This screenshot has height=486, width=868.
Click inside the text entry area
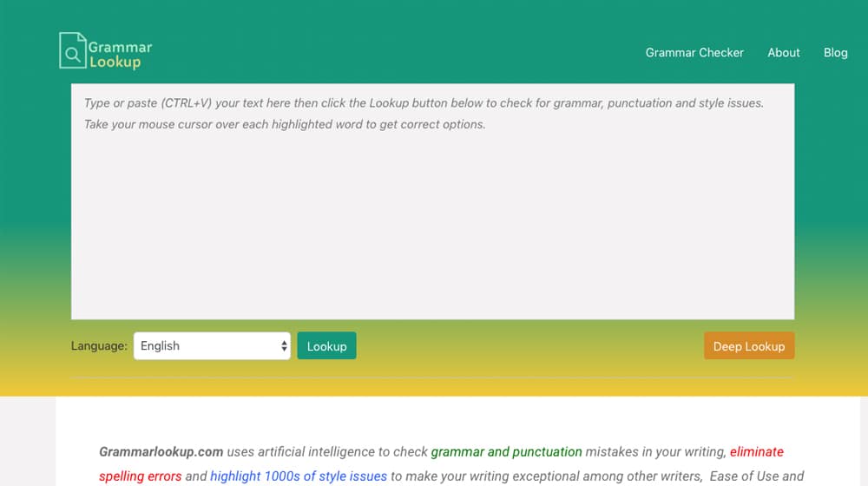[x=432, y=201]
